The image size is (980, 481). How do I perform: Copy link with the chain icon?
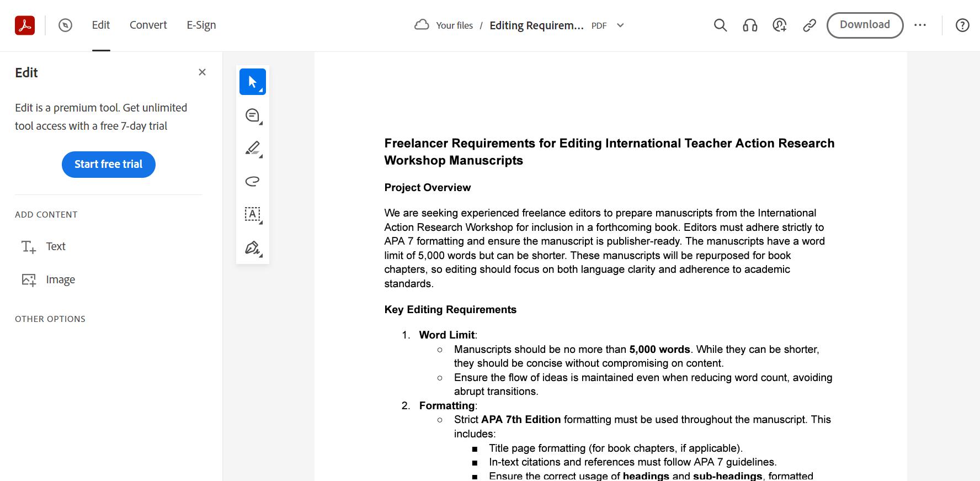(809, 25)
